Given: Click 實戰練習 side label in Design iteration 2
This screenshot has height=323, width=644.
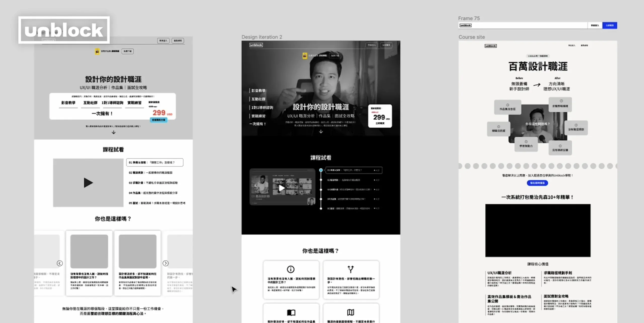Looking at the screenshot, I should pyautogui.click(x=258, y=116).
